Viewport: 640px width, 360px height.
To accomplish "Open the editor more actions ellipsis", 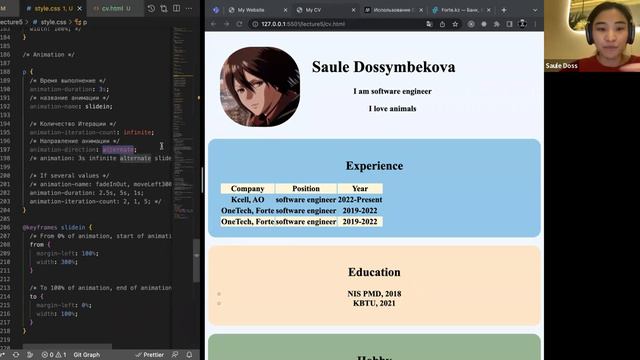I will pyautogui.click(x=189, y=8).
